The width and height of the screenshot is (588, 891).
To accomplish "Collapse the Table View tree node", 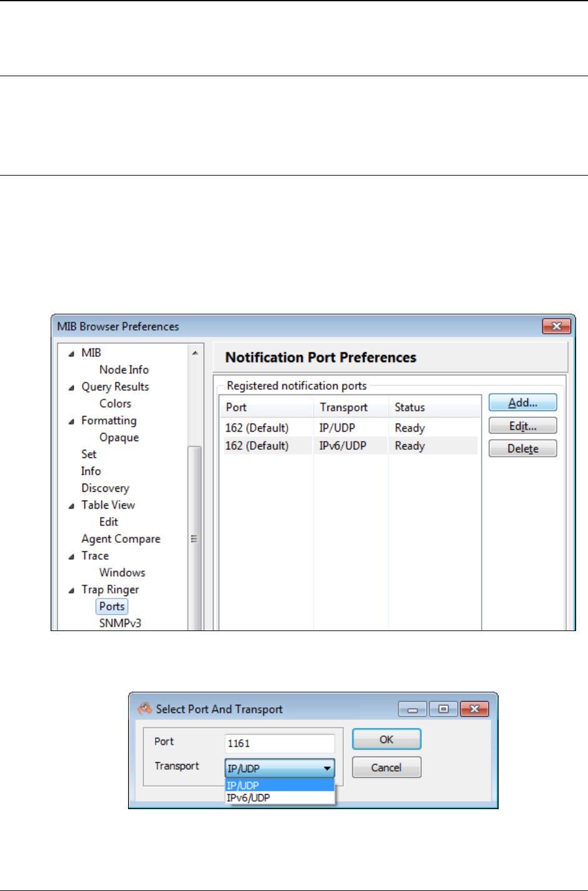I will [x=72, y=505].
